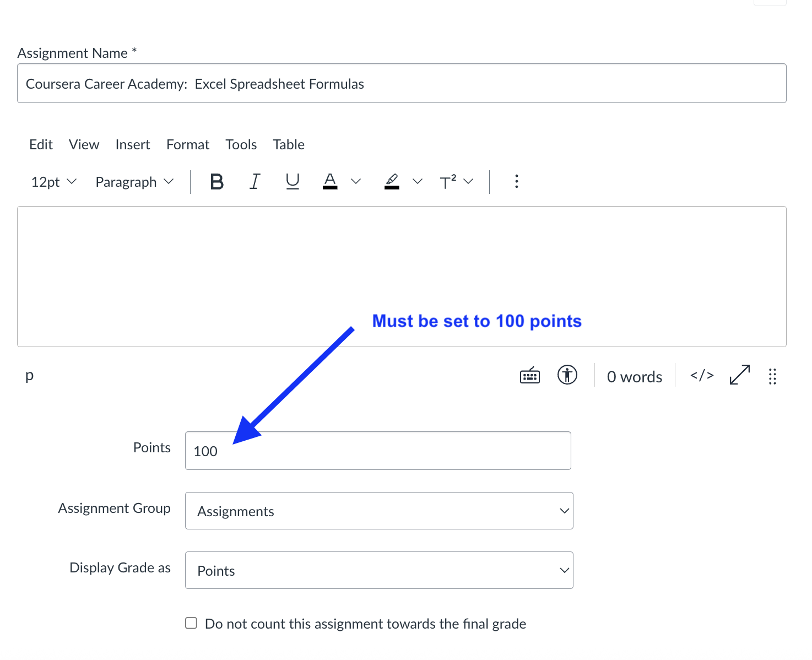Expand the Assignment Group dropdown

[x=379, y=511]
